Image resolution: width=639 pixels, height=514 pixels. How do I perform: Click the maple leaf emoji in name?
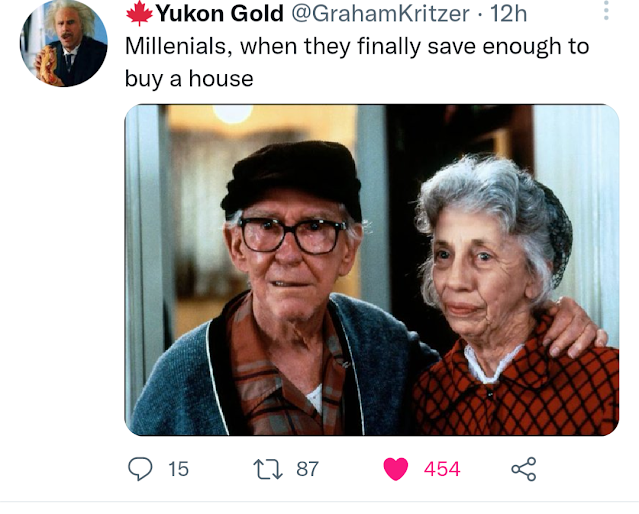coord(139,13)
